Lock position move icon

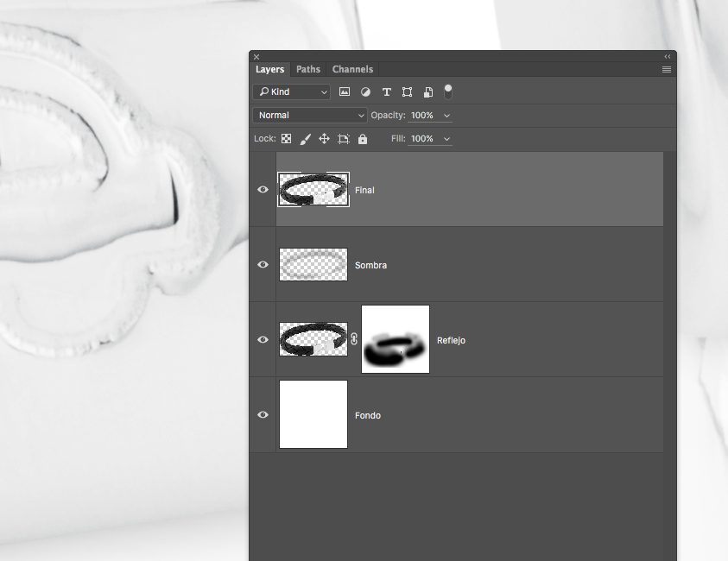(x=325, y=139)
